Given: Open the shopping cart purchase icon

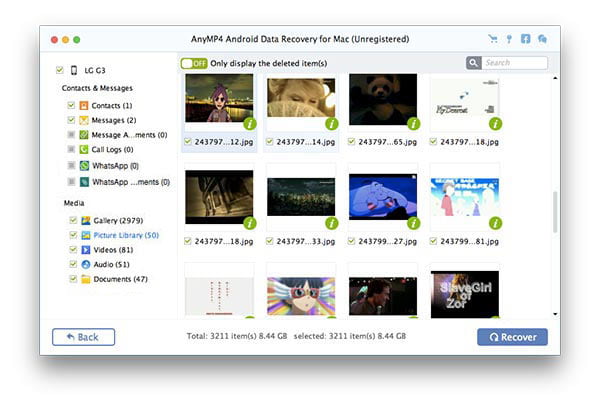Looking at the screenshot, I should (492, 39).
